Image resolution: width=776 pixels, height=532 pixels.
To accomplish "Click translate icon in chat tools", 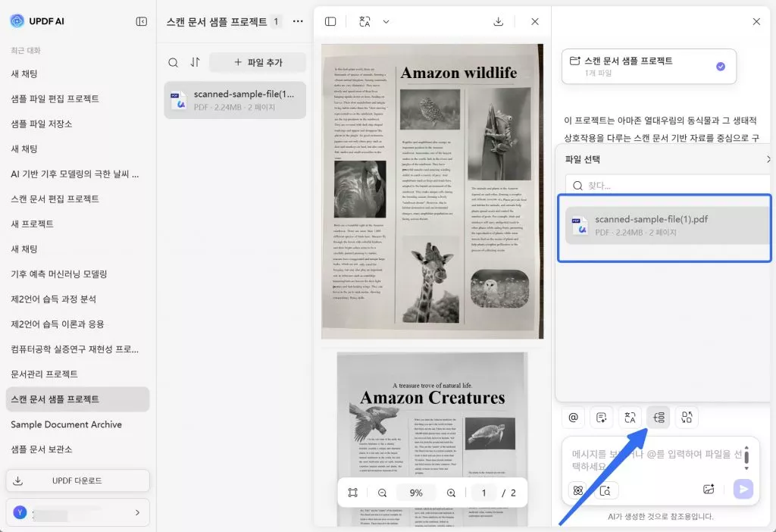I will point(630,417).
